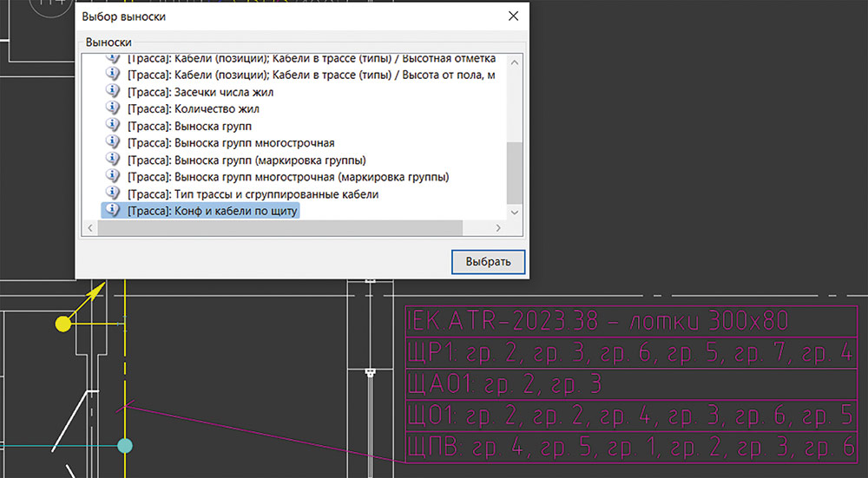Viewport: 868px width, 478px height.
Task: Pick the callout ending with Высота от пола, м
Action: [311, 75]
